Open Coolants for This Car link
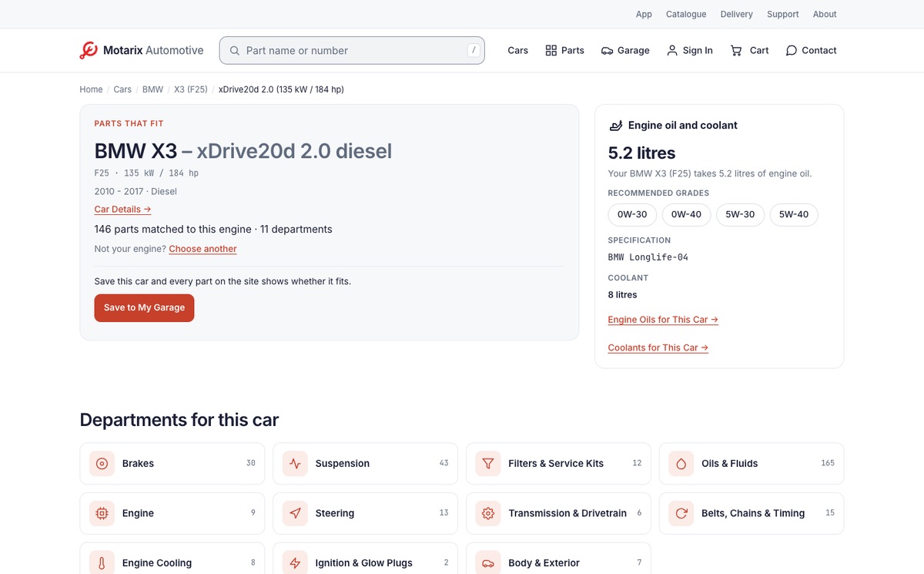The width and height of the screenshot is (924, 574). tap(658, 347)
